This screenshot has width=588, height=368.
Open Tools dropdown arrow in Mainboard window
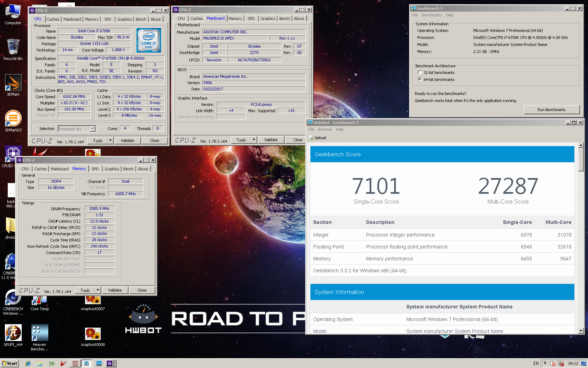(x=254, y=140)
